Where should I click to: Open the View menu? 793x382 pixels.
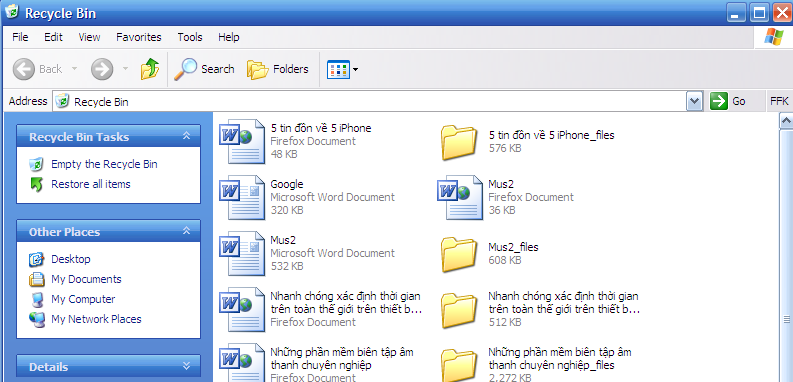[x=90, y=37]
